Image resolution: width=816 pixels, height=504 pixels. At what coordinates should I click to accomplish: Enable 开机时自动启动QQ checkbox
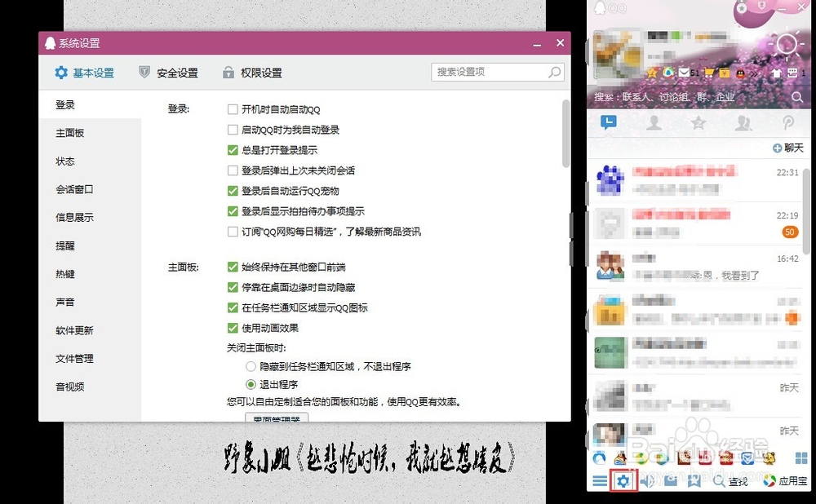[233, 109]
